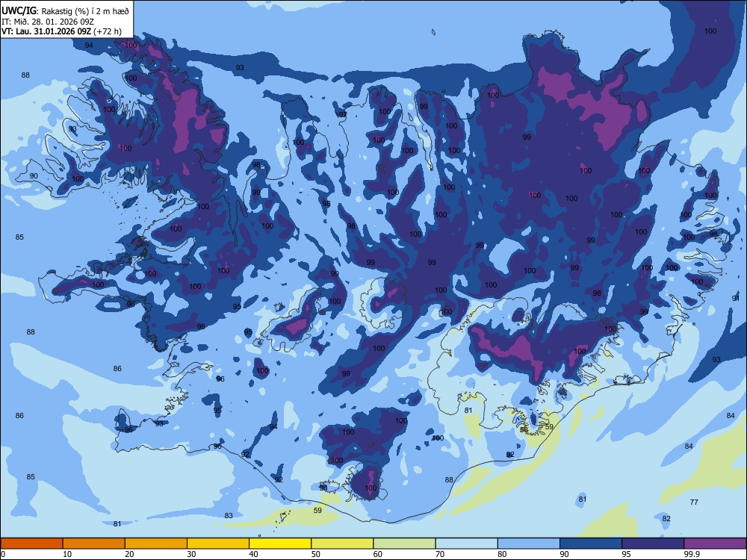Screen dimensions: 747x560
Task: Click the dark orange 0–10 legend swatch
Action: (x=31, y=544)
